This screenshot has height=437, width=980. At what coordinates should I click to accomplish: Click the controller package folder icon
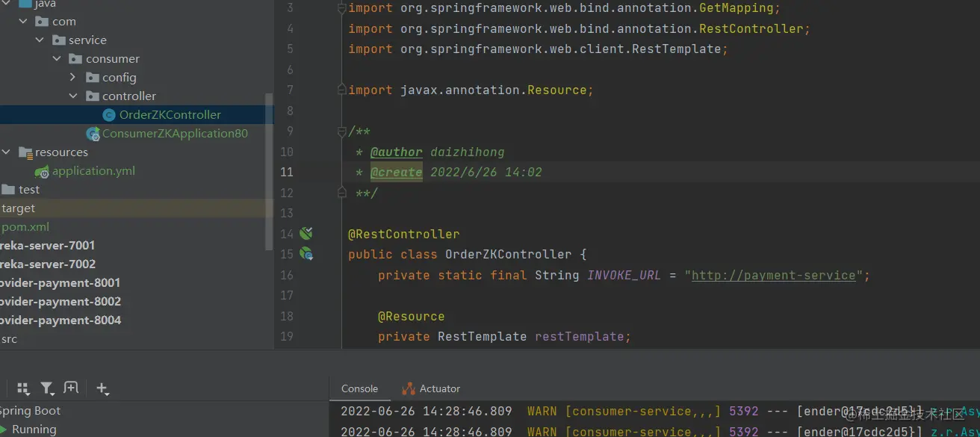pos(93,96)
